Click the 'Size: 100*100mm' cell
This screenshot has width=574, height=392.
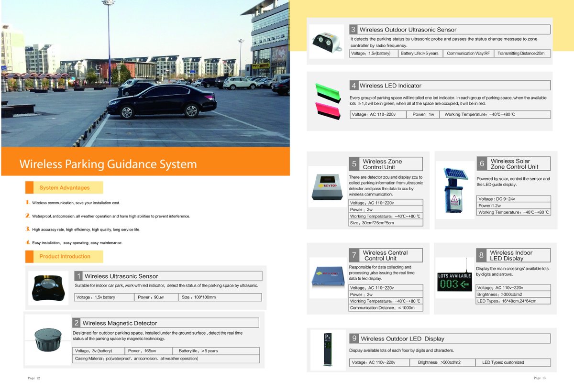click(220, 297)
